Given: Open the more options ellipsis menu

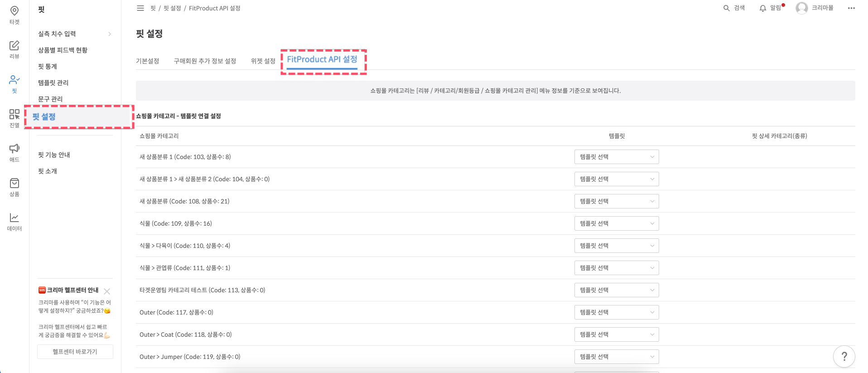Looking at the screenshot, I should pyautogui.click(x=851, y=8).
